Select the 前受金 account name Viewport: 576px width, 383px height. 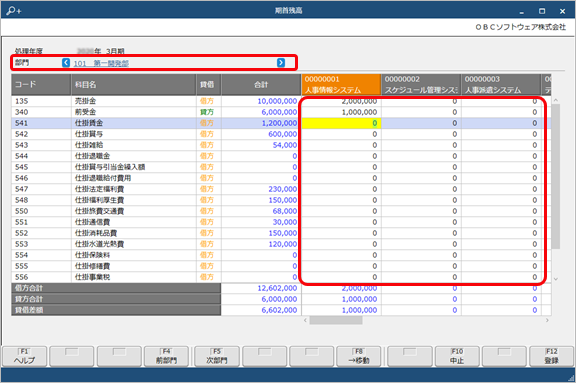(x=85, y=112)
